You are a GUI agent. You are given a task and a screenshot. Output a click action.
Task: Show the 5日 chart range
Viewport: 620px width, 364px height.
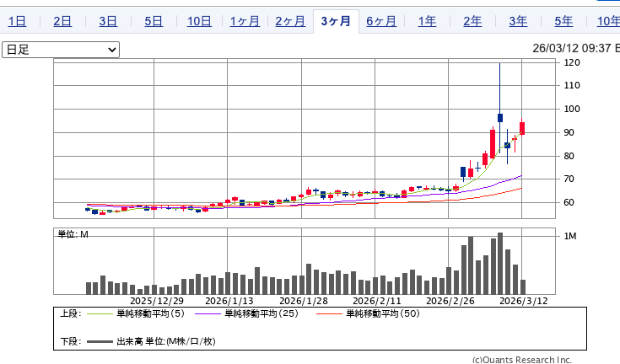click(154, 21)
